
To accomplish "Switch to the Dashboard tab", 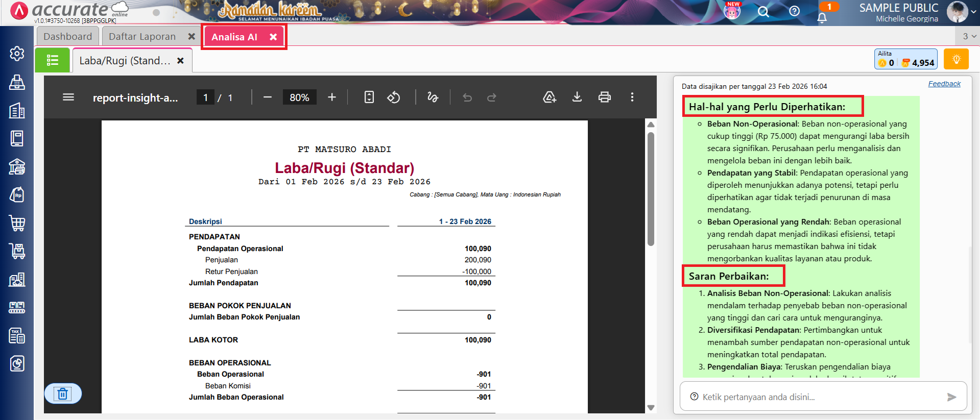I will pyautogui.click(x=67, y=36).
